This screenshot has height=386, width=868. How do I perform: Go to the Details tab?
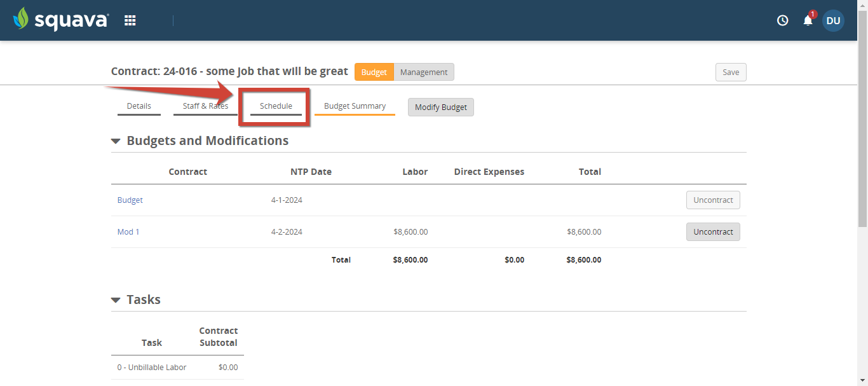pyautogui.click(x=139, y=106)
